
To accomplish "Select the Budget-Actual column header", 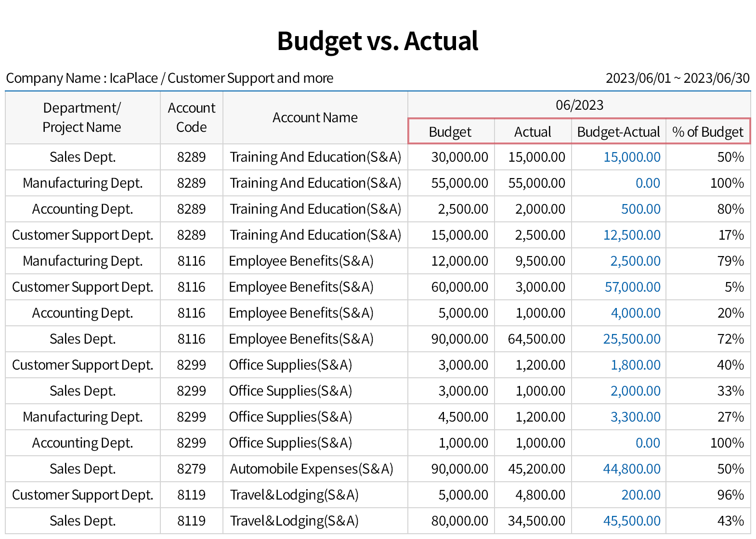I will (618, 132).
